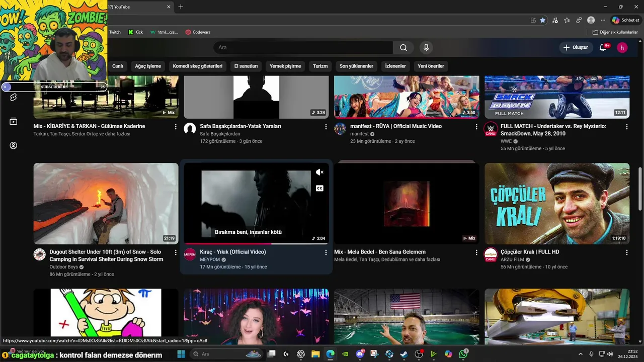The height and width of the screenshot is (362, 644).
Task: Open the Outdoor Boys channel link
Action: [63, 267]
